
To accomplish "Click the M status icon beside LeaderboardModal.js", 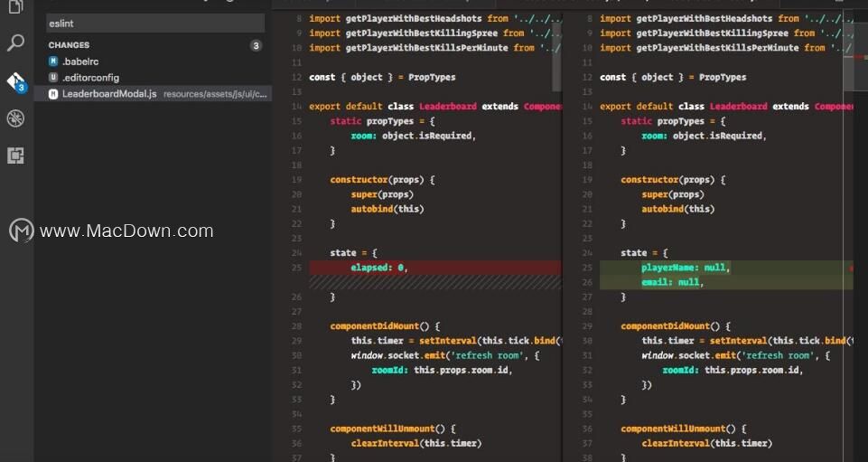I will [x=53, y=94].
